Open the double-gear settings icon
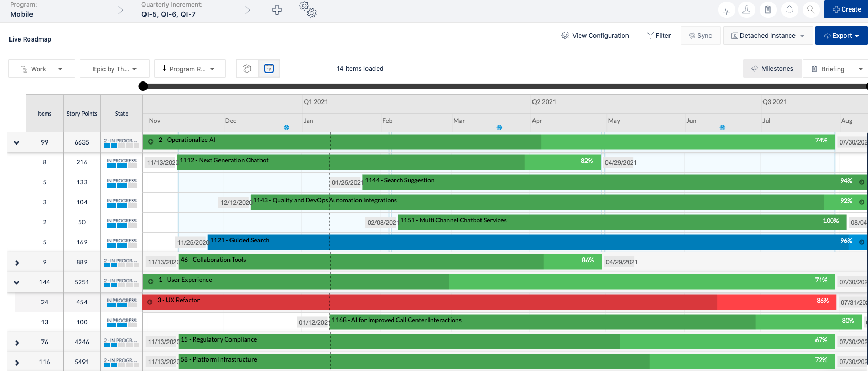Image resolution: width=868 pixels, height=371 pixels. click(x=308, y=9)
